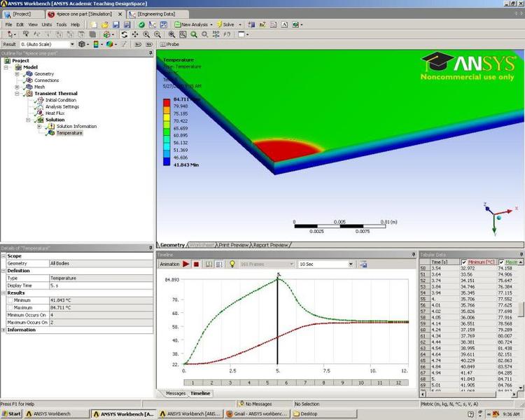Open the File menu

[x=8, y=24]
